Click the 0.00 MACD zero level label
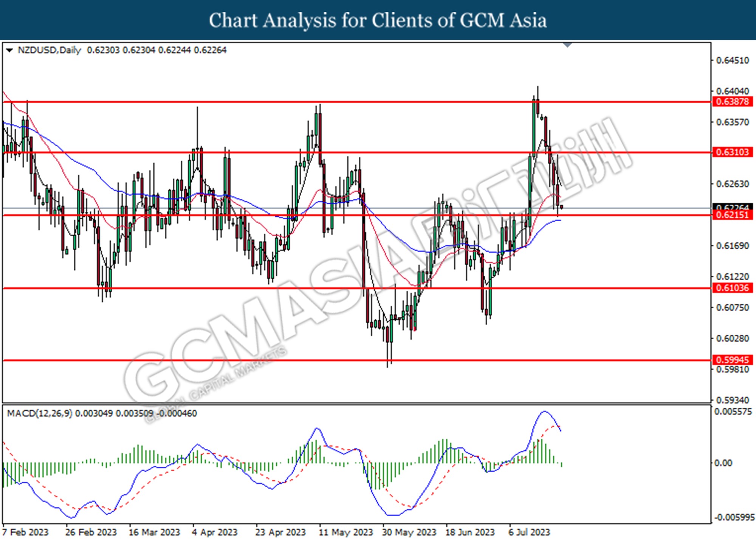756x540 pixels. 723,463
